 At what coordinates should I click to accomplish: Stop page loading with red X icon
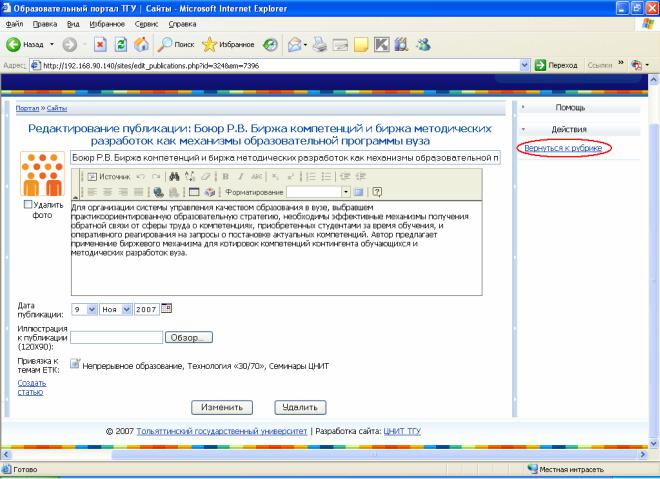click(100, 45)
